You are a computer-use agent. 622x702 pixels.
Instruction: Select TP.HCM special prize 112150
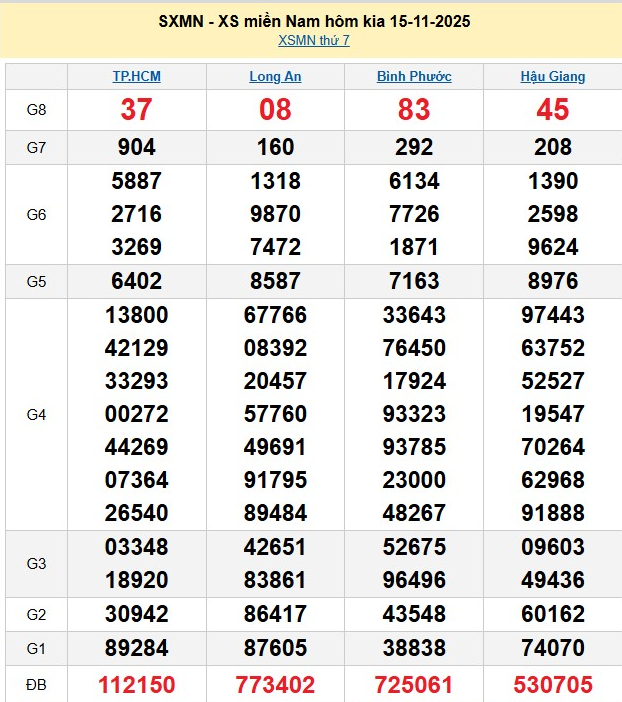[x=136, y=685]
